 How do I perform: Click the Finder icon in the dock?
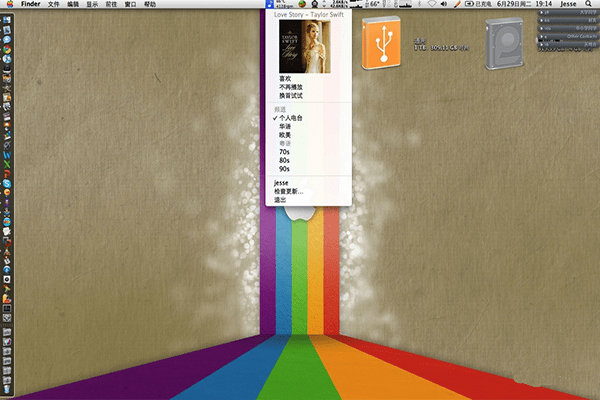7,20
